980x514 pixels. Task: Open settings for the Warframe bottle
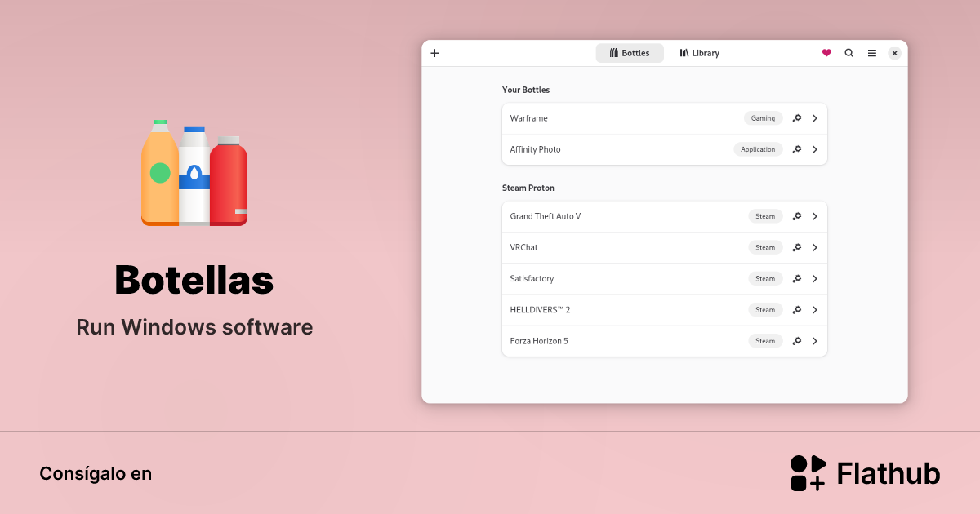click(x=797, y=118)
